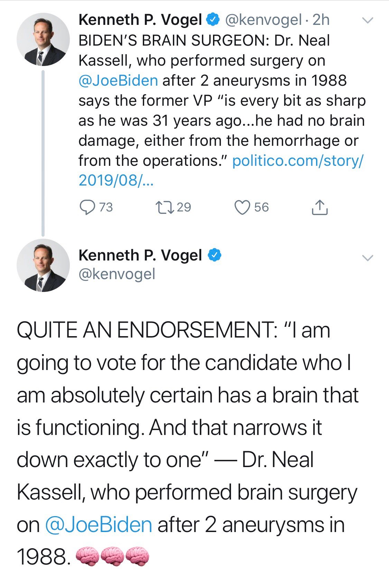Viewport: 389px width, 588px height.
Task: Tap the brain emojis after 1988
Action: click(x=112, y=556)
